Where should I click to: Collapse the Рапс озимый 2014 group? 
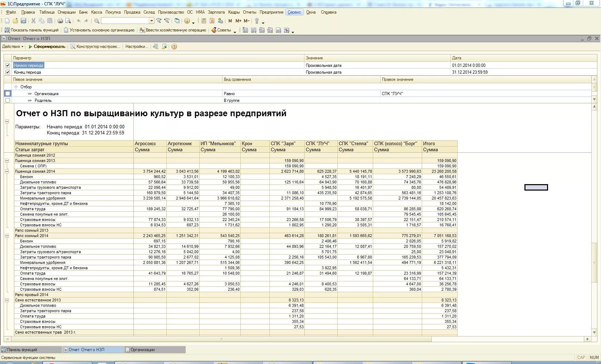click(7, 236)
